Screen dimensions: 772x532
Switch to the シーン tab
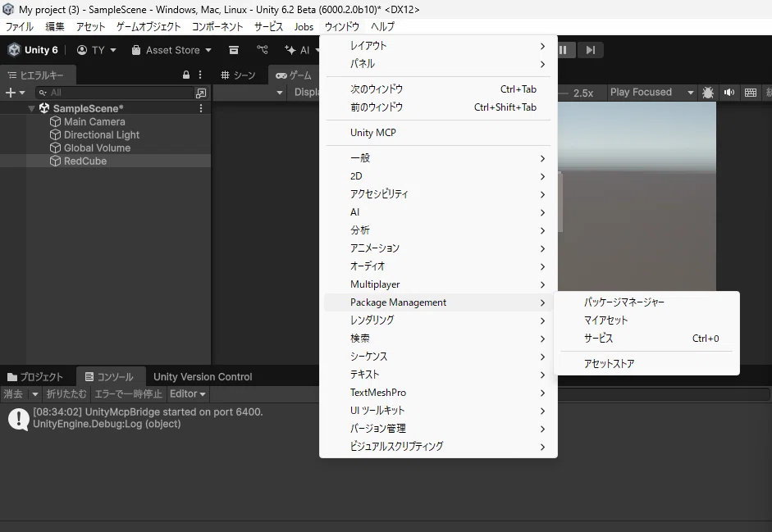point(238,75)
